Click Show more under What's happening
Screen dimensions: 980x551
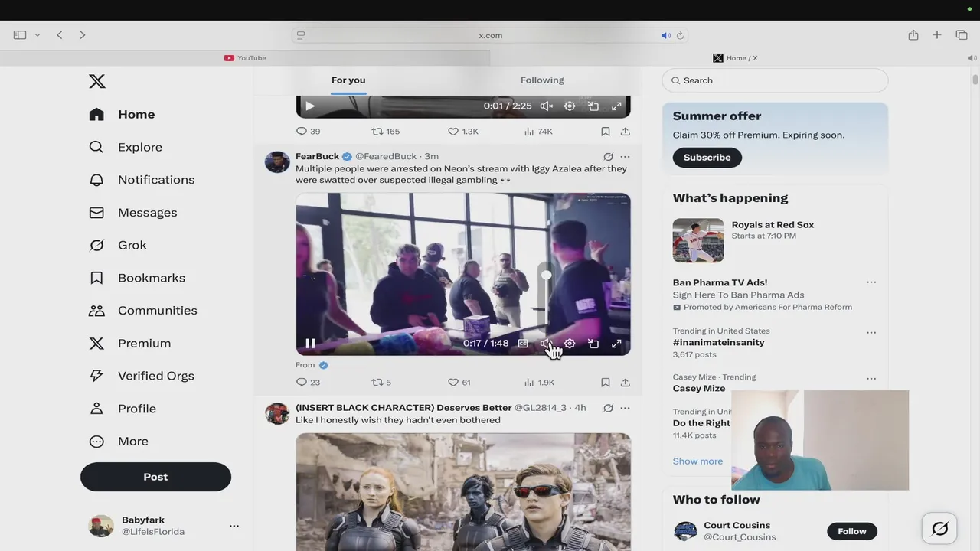(697, 461)
